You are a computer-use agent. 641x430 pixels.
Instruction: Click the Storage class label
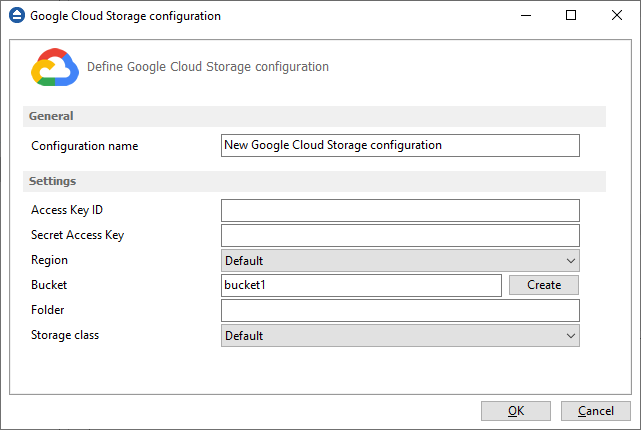pyautogui.click(x=65, y=335)
